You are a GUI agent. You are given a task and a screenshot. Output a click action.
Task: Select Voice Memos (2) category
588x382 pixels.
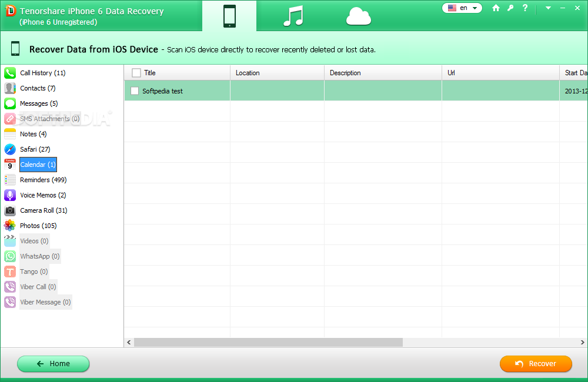tap(43, 195)
